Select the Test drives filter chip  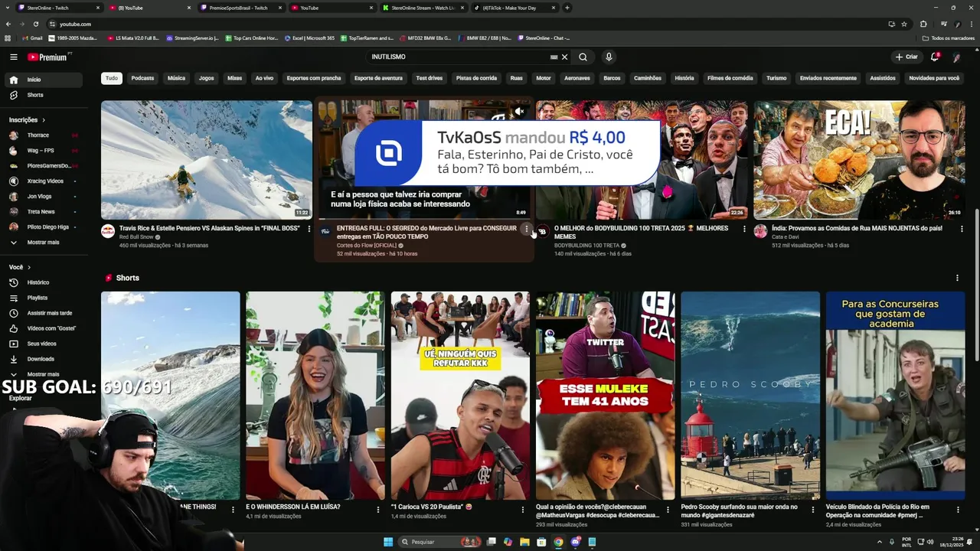pyautogui.click(x=429, y=78)
